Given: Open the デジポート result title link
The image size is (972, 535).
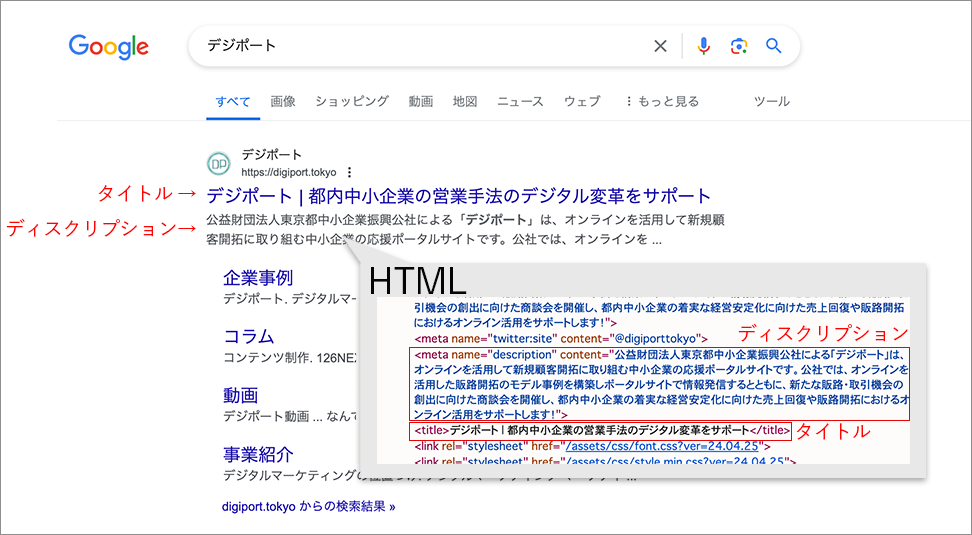Looking at the screenshot, I should 459,196.
